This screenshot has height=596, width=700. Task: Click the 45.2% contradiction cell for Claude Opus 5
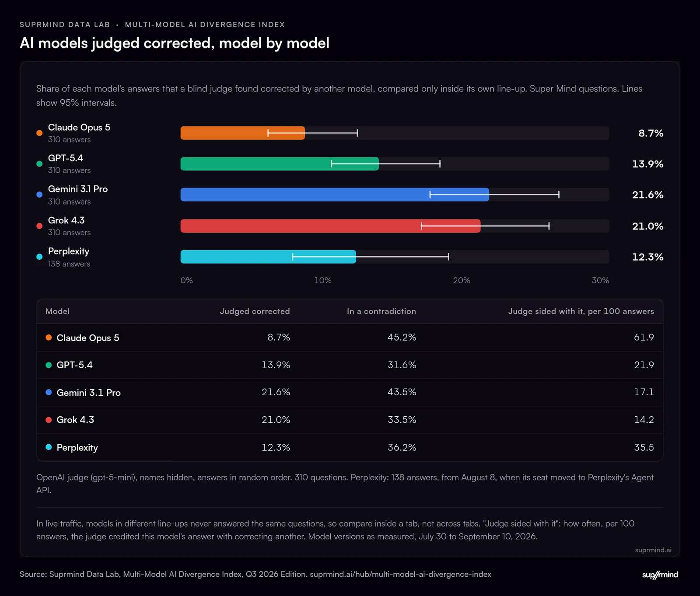(402, 337)
